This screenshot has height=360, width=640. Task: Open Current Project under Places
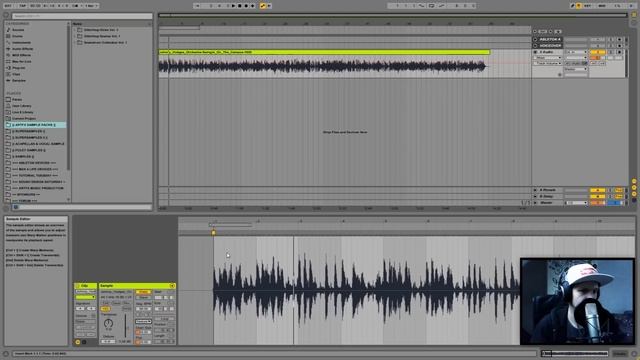(24, 118)
